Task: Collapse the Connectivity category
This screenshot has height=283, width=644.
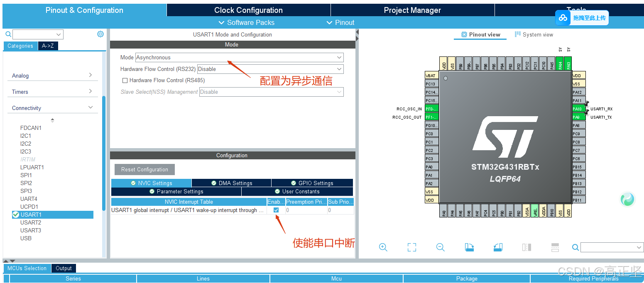Action: (x=52, y=108)
